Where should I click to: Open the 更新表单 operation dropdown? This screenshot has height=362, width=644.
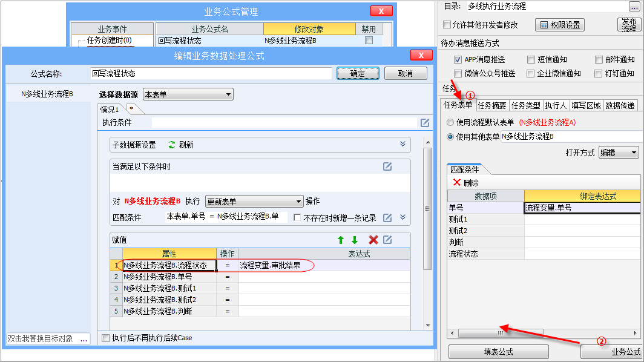[x=254, y=202]
